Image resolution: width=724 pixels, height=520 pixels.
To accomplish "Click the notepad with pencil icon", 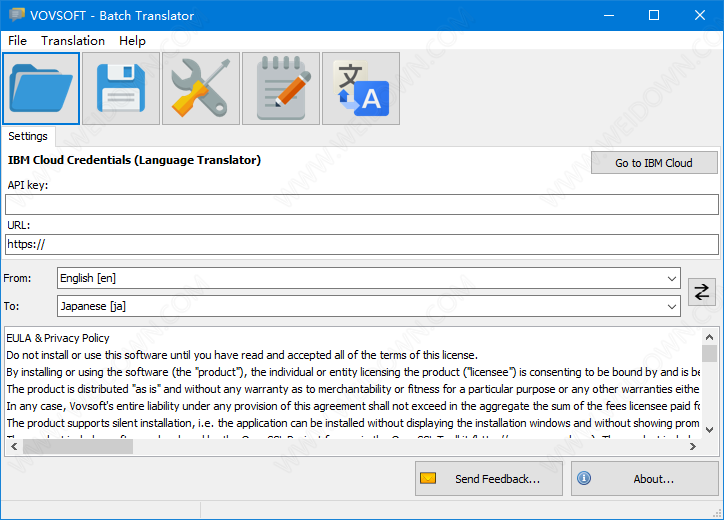I will click(x=281, y=88).
